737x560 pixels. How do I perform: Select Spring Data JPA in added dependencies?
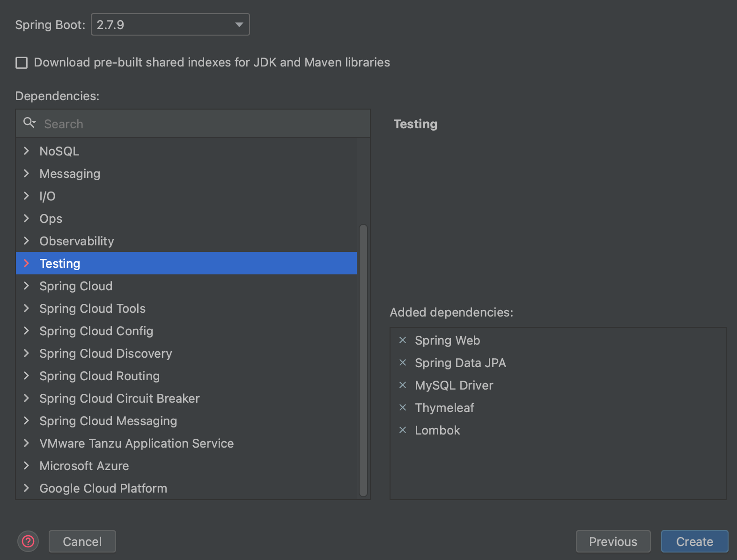pos(461,363)
